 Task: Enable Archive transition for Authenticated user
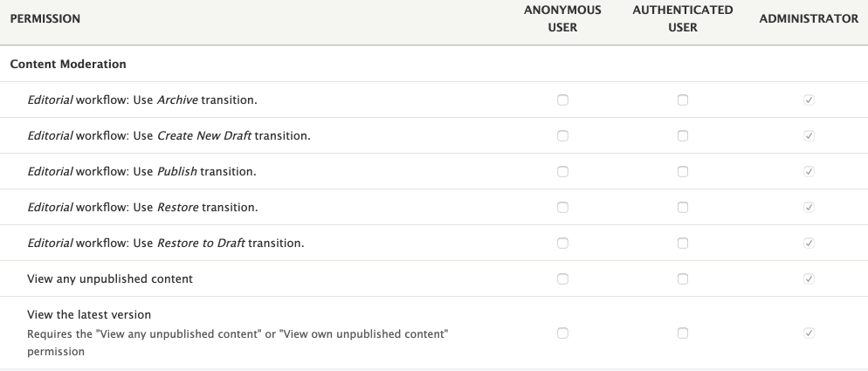click(x=683, y=100)
